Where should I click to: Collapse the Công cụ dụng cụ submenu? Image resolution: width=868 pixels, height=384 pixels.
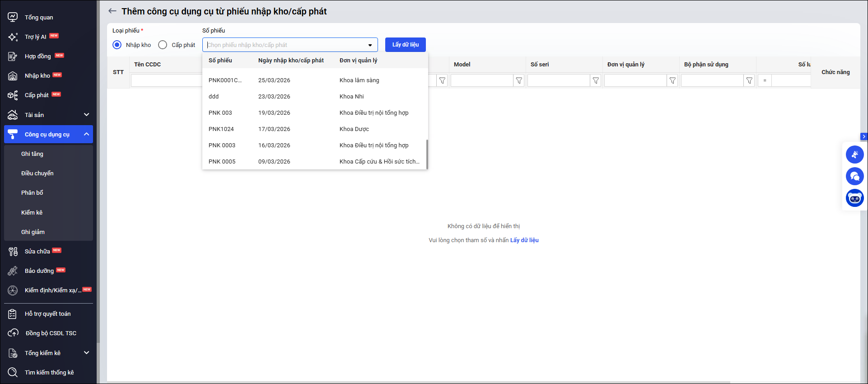(87, 134)
